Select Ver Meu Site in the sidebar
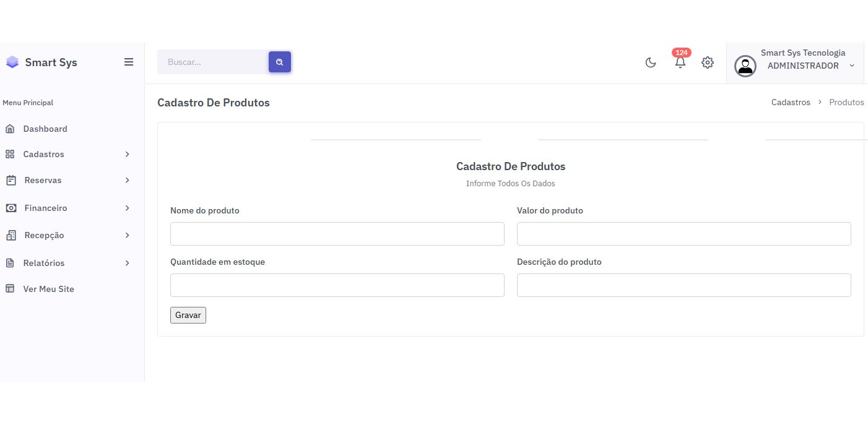 tap(48, 289)
